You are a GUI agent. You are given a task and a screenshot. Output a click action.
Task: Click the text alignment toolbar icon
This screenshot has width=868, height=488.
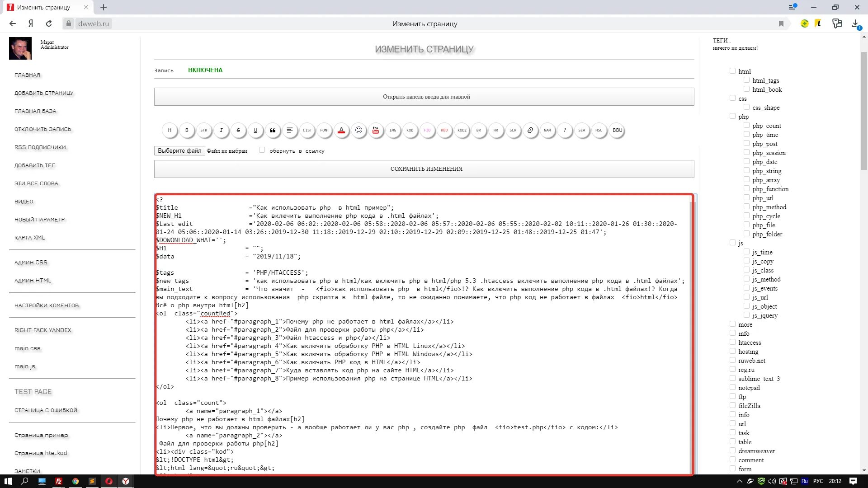290,130
